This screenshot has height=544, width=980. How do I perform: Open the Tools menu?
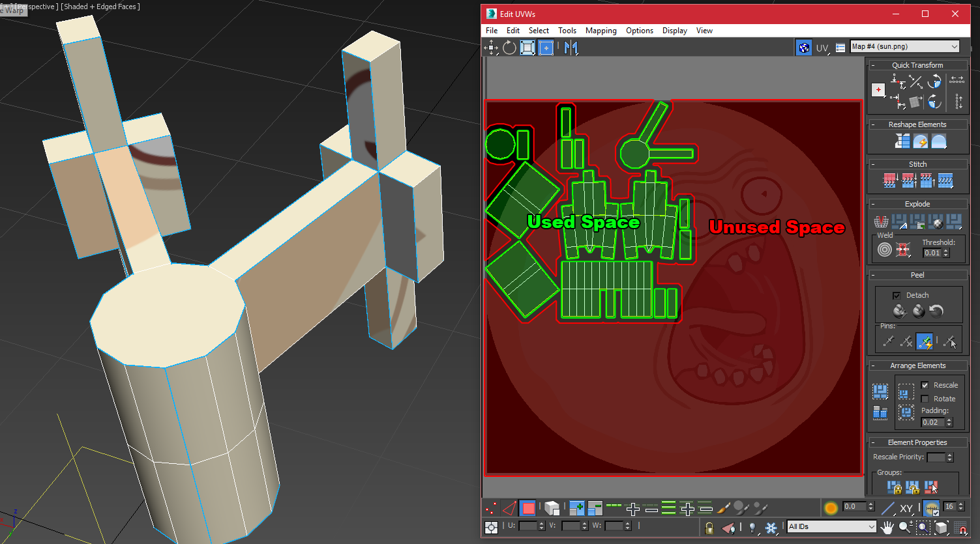(567, 31)
